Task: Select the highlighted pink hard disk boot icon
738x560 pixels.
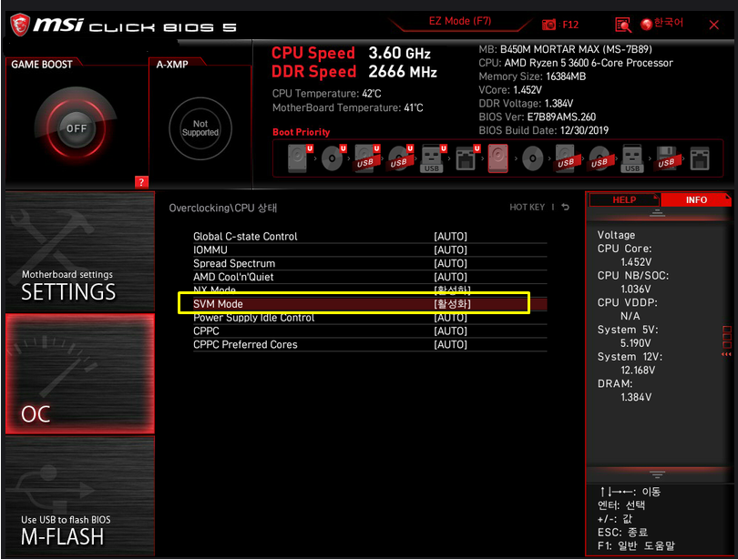Action: pos(498,158)
